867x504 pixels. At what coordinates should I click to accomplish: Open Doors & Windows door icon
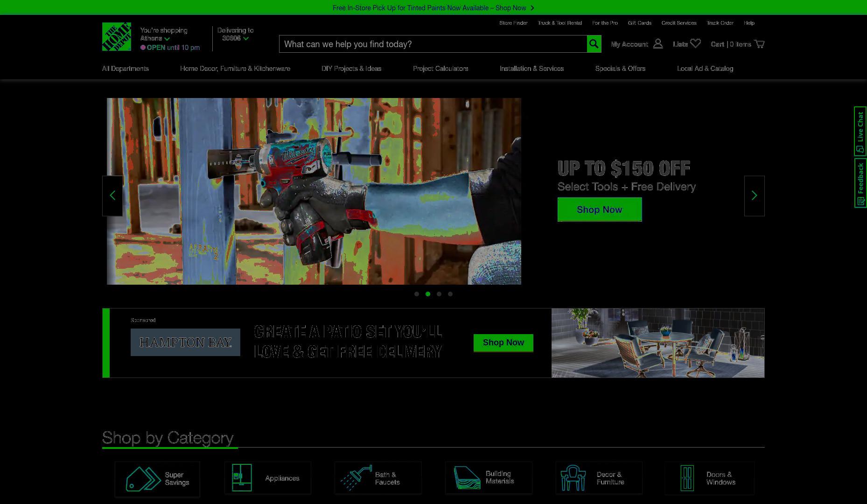(x=687, y=478)
